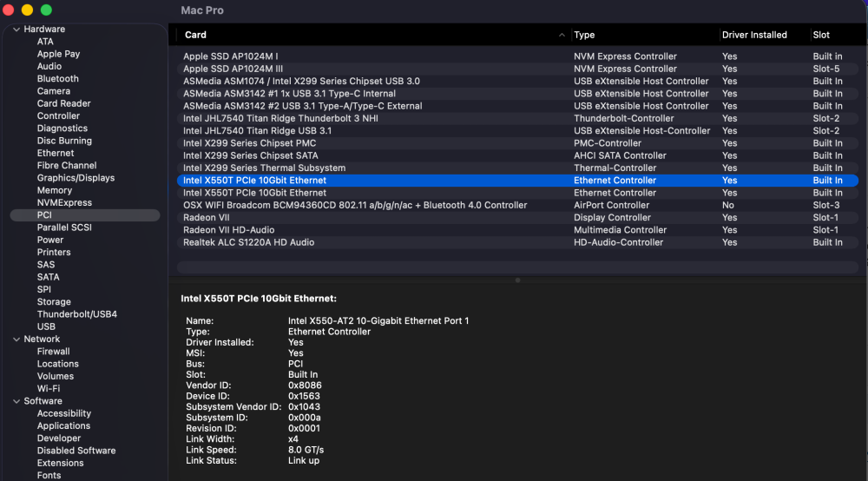Select Memory in the sidebar
This screenshot has height=481, width=868.
coord(54,190)
